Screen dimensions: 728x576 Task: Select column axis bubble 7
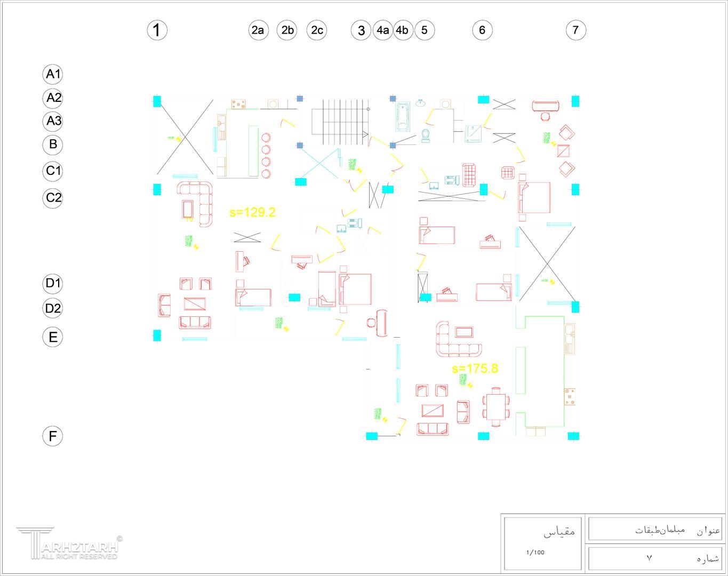click(x=575, y=30)
